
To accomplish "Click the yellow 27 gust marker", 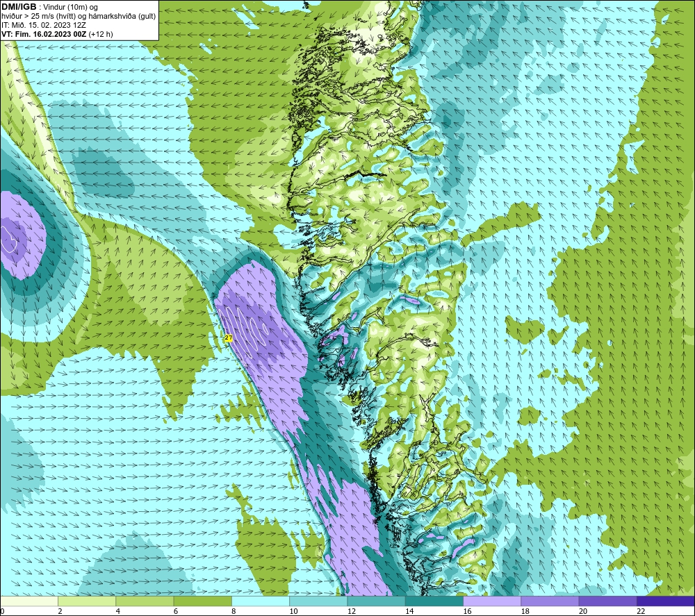I will point(228,338).
